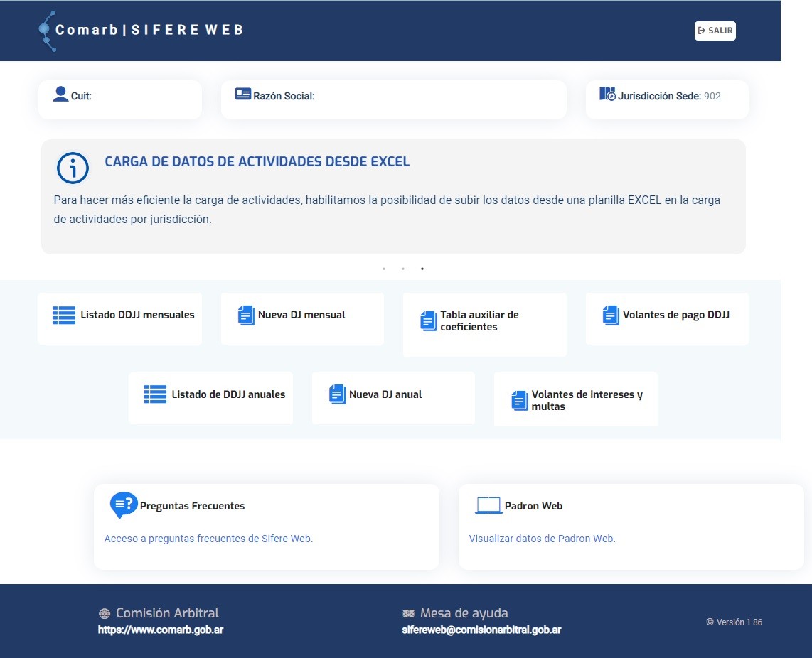
Task: Click the Comarb SIFERE WEB logo
Action: pyautogui.click(x=140, y=30)
